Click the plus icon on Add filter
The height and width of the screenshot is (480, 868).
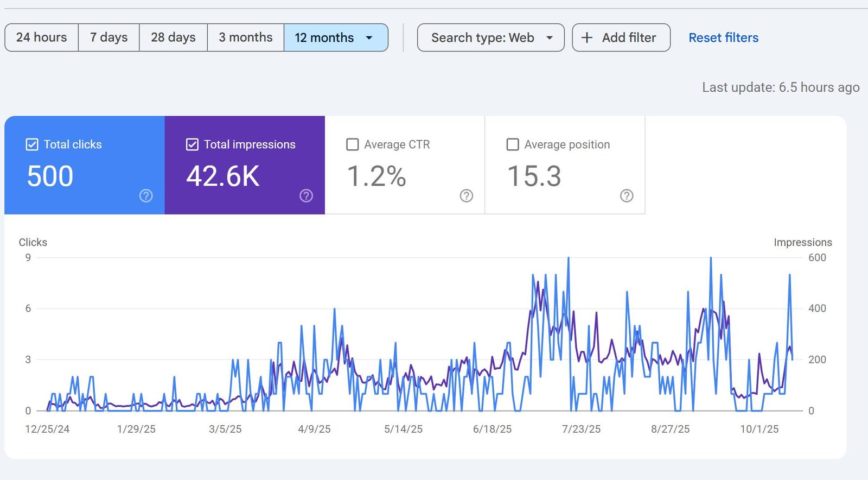(587, 37)
